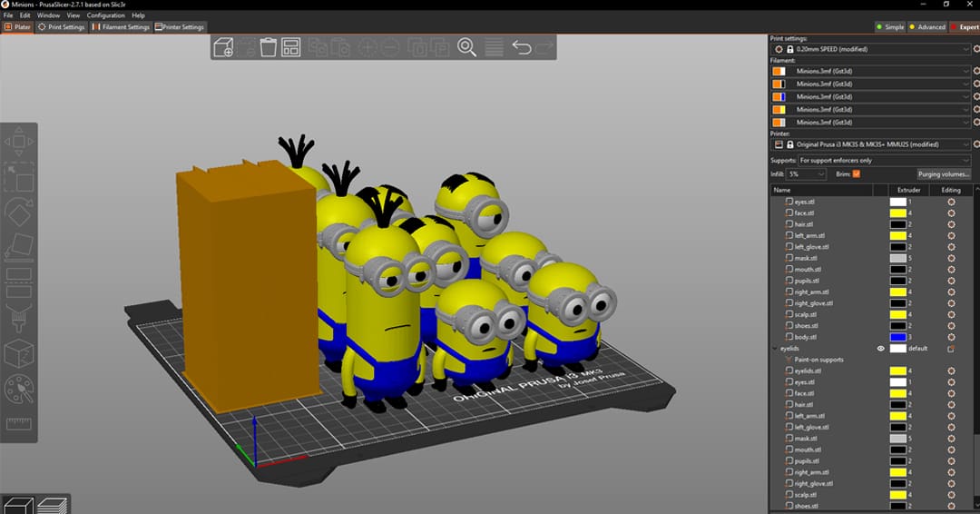This screenshot has height=514, width=980.
Task: Open the Window menu
Action: pyautogui.click(x=48, y=15)
